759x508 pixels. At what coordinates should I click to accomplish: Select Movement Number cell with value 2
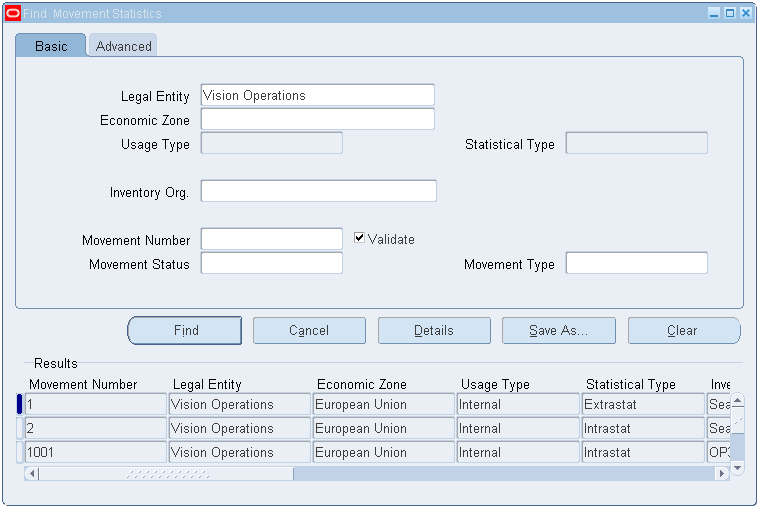click(95, 428)
